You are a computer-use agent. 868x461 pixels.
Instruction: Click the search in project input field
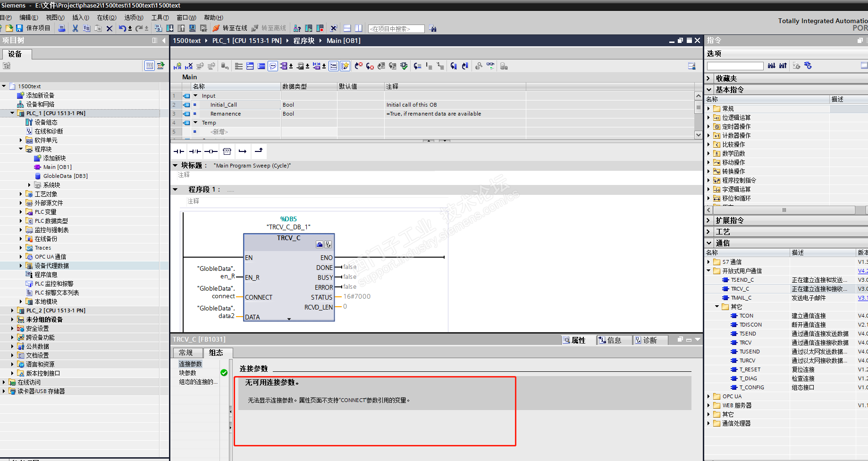tap(396, 29)
